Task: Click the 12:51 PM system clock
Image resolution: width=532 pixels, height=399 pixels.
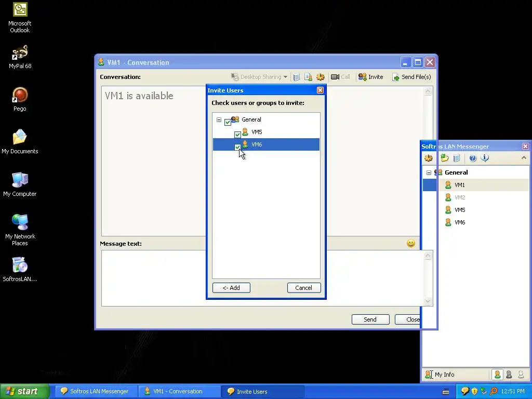Action: [x=513, y=392]
